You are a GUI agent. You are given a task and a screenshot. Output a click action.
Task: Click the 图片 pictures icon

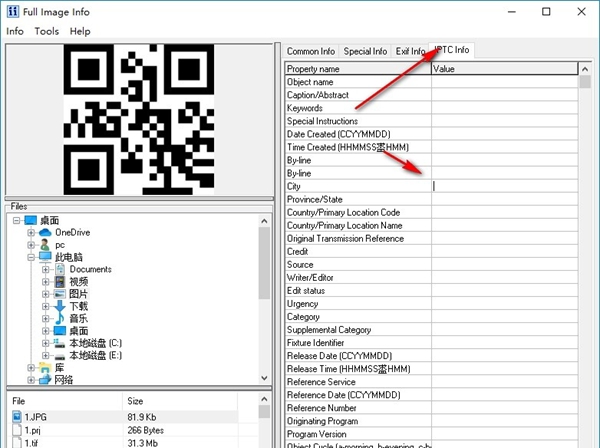[x=60, y=294]
